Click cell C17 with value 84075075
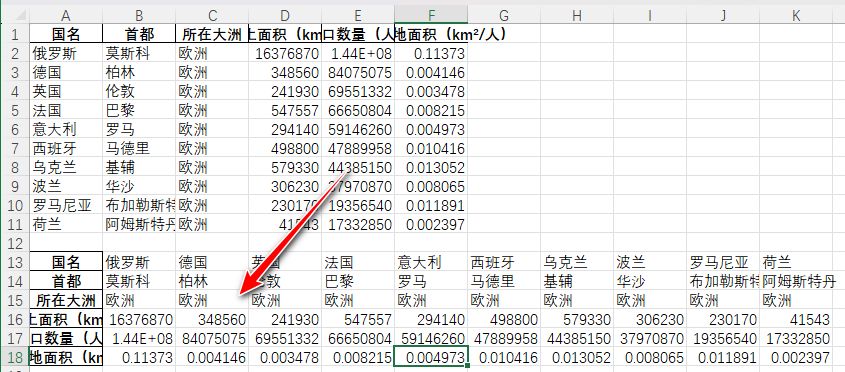This screenshot has height=372, width=845. [x=212, y=338]
